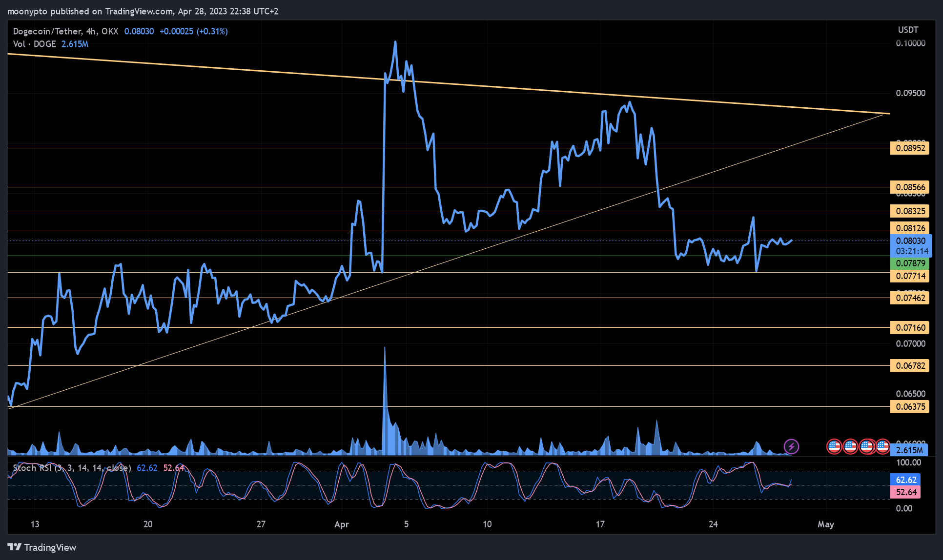Viewport: 943px width, 560px height.
Task: Click the rightmost US flag event icon
Action: (x=882, y=446)
